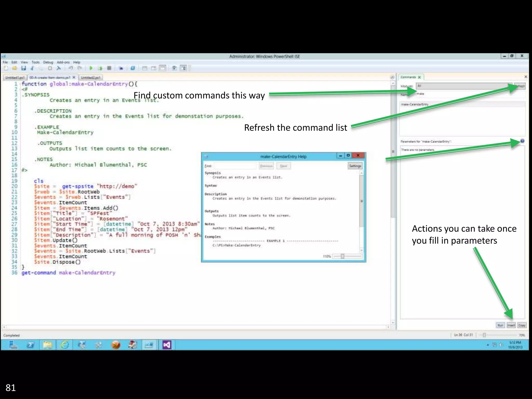
Task: Show script pane maximized layout icon
Action: [162, 68]
